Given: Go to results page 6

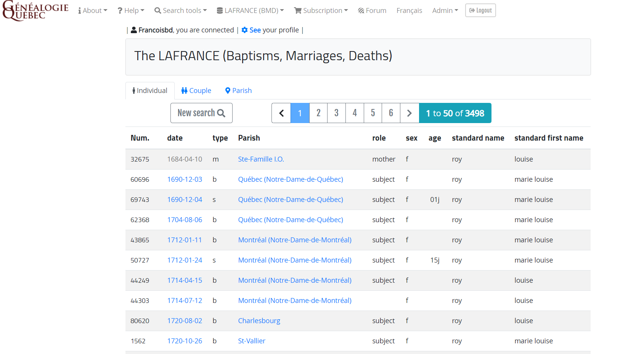Looking at the screenshot, I should pyautogui.click(x=391, y=113).
